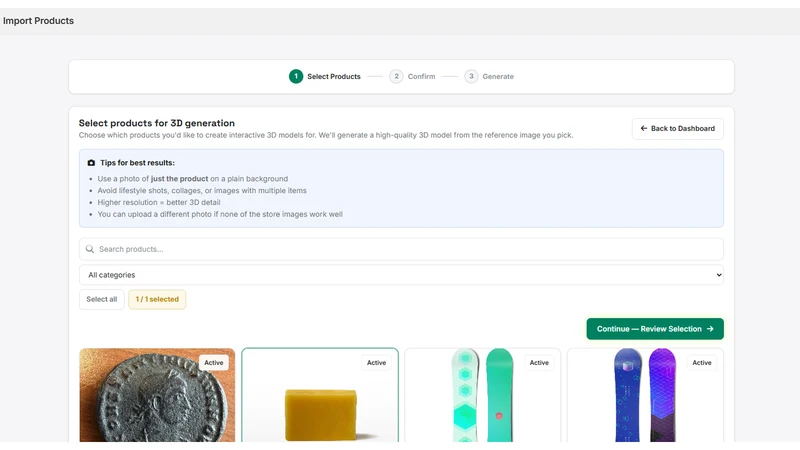Click the Select all button

pos(102,299)
